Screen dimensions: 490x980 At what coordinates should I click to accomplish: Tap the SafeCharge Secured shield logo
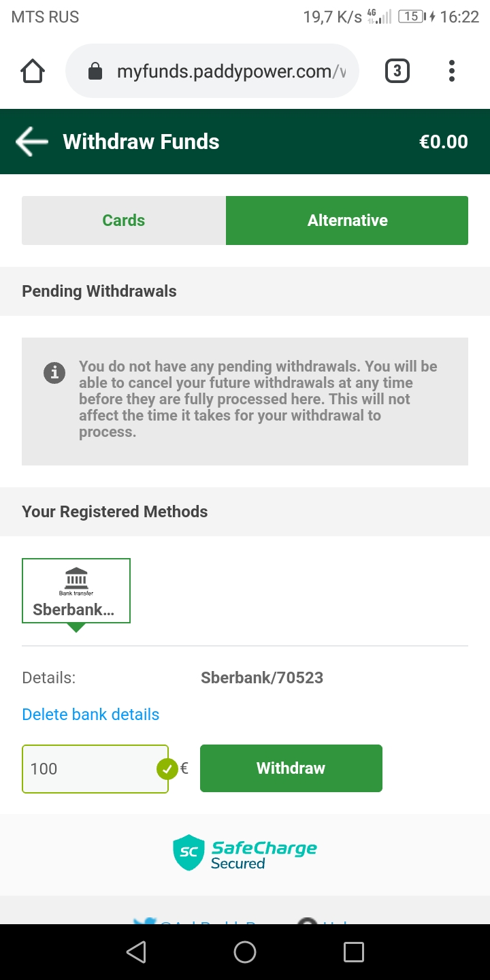coord(189,853)
